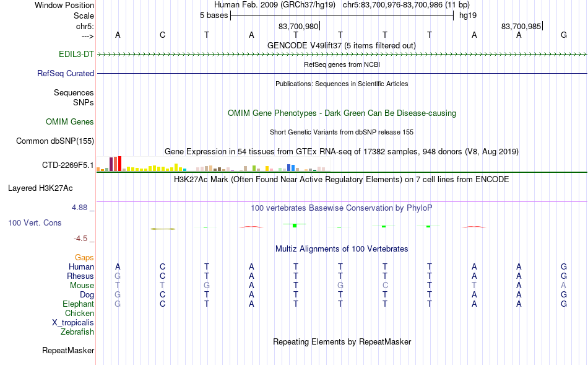Click the Rhesus species label

pos(80,276)
